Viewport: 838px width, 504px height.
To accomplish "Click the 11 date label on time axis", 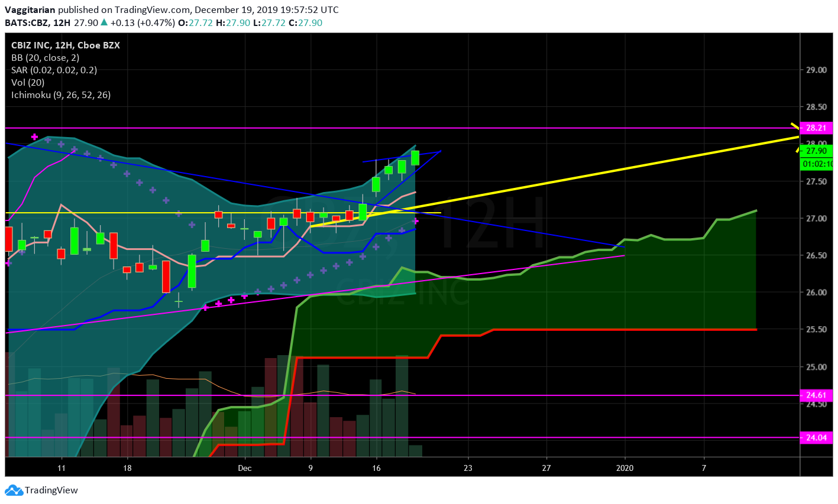I will pyautogui.click(x=62, y=469).
